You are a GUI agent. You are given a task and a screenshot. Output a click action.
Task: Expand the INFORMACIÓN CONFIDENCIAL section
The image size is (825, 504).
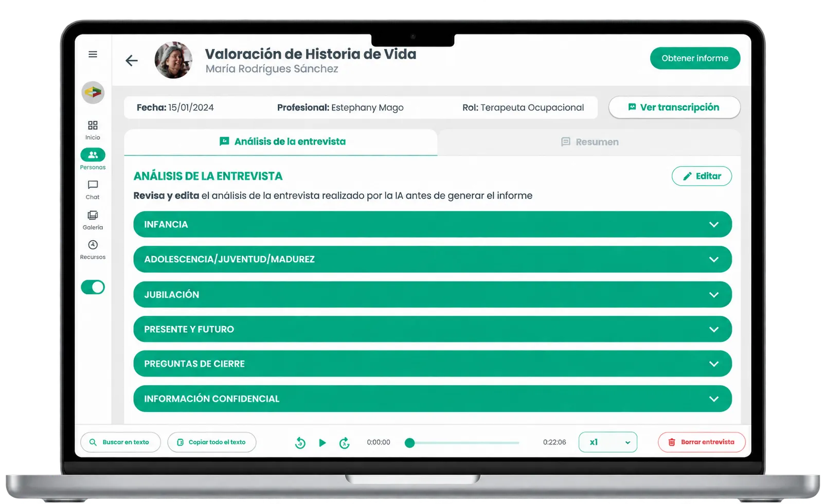[x=433, y=399]
